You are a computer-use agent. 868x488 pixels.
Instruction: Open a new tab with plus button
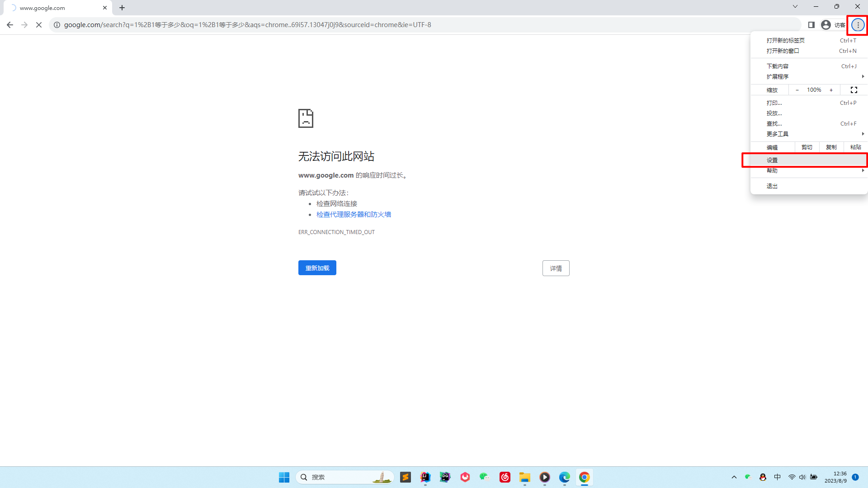[122, 8]
